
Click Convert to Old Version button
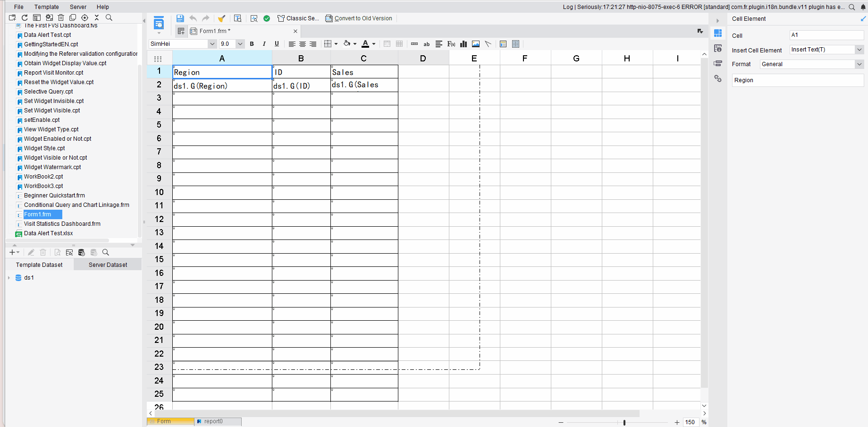pos(359,18)
